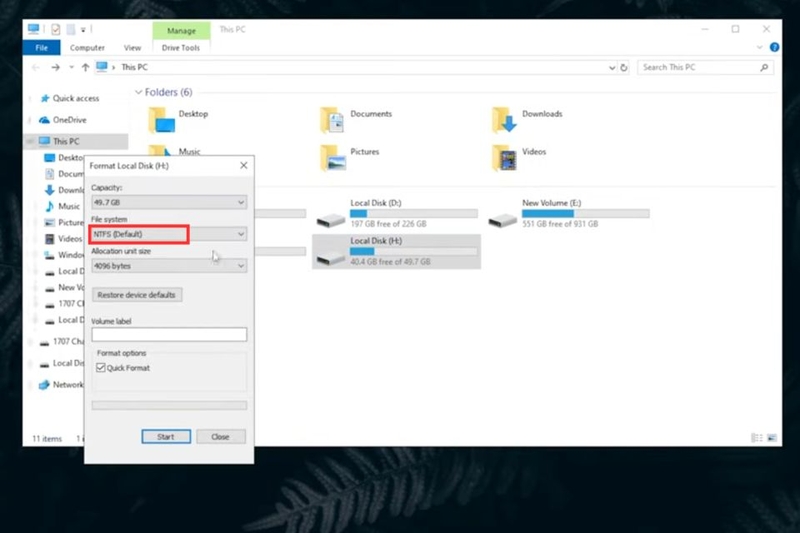Click "11 items" in status bar
This screenshot has width=800, height=533.
(47, 439)
